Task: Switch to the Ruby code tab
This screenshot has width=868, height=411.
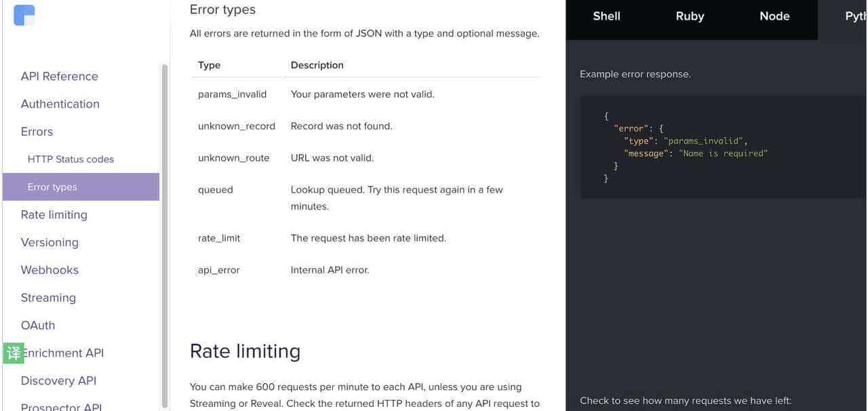Action: click(690, 16)
